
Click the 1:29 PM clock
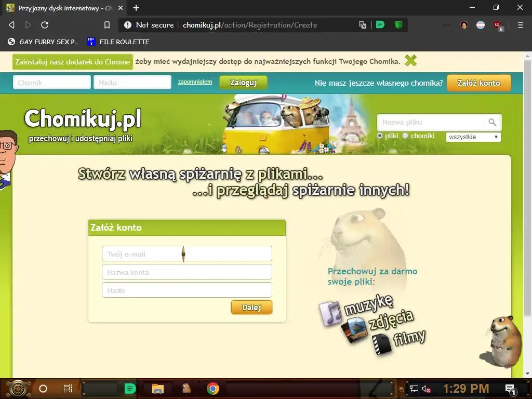tap(466, 389)
